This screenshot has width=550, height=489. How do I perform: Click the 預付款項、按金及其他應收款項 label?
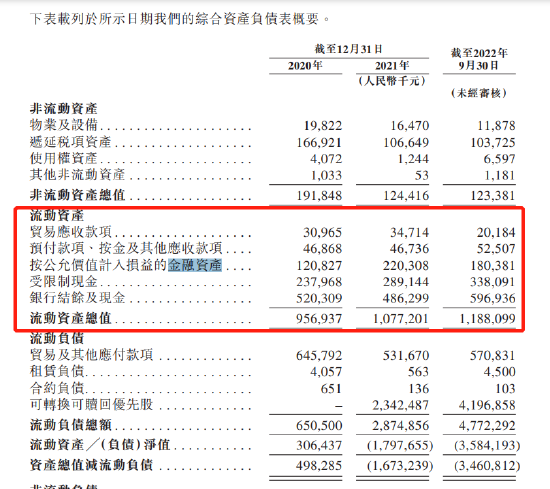(x=126, y=248)
